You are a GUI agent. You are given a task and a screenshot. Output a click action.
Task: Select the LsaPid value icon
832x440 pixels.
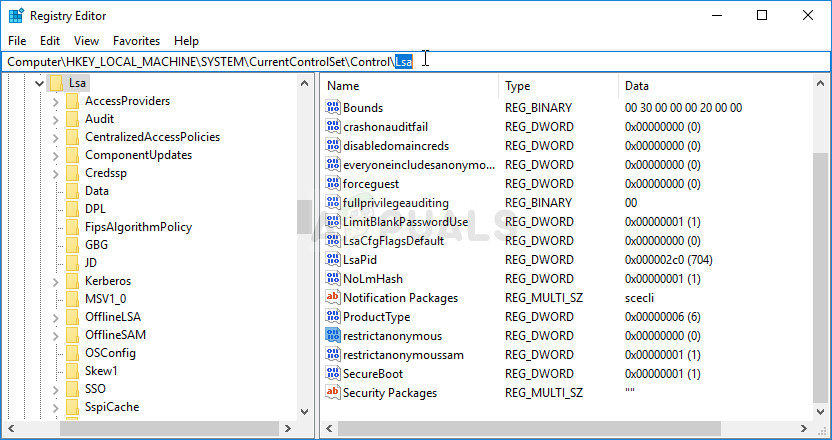click(333, 260)
